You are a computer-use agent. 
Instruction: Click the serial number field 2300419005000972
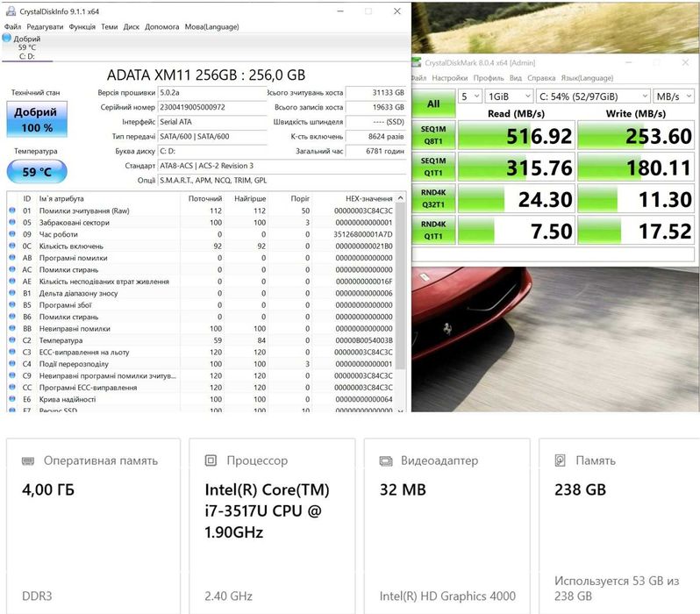click(x=212, y=107)
